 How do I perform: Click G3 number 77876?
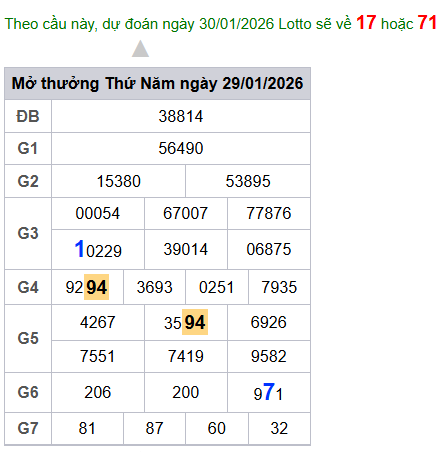(x=269, y=214)
